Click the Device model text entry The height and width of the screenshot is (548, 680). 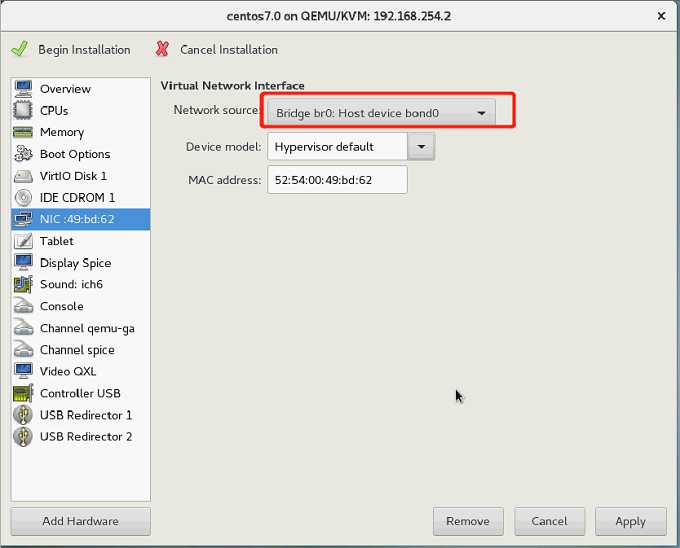pyautogui.click(x=337, y=147)
